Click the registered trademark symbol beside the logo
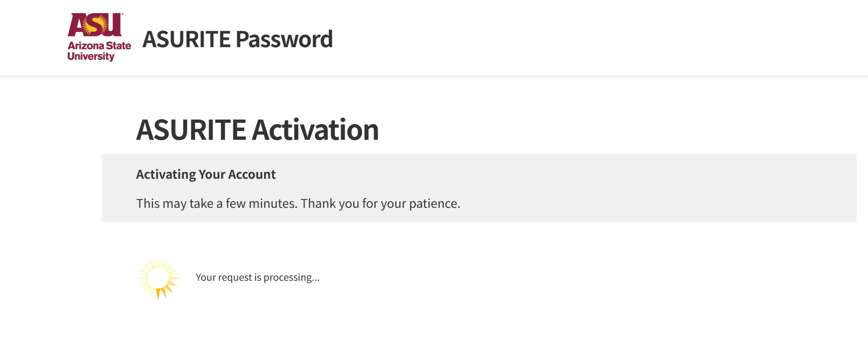Image resolution: width=868 pixels, height=343 pixels. click(122, 14)
